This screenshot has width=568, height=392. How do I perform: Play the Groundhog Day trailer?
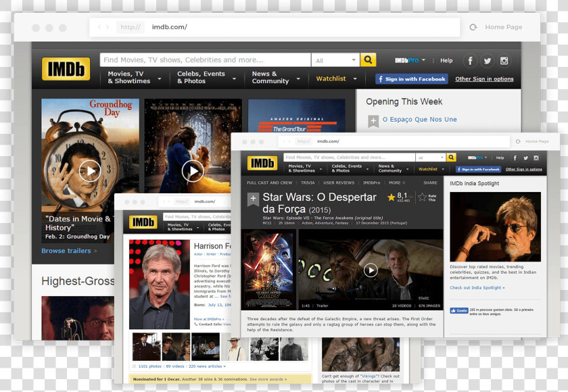[90, 171]
